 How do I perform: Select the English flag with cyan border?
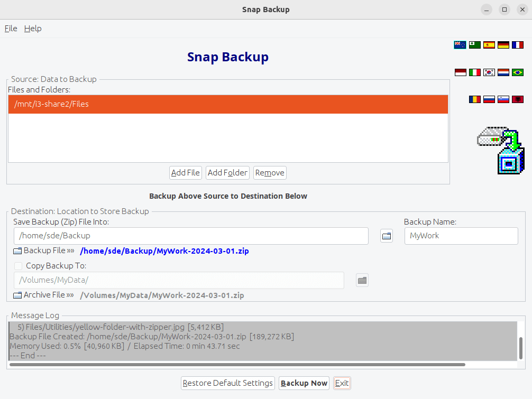(460, 45)
